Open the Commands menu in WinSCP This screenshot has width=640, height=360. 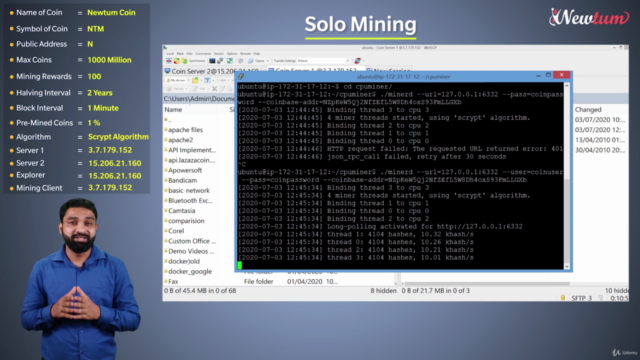click(x=203, y=53)
